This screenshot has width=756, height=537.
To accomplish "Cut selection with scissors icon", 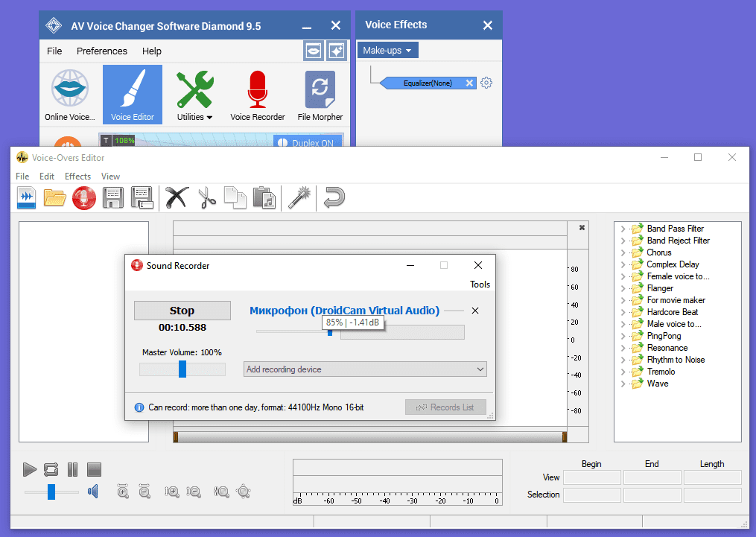I will pyautogui.click(x=207, y=197).
